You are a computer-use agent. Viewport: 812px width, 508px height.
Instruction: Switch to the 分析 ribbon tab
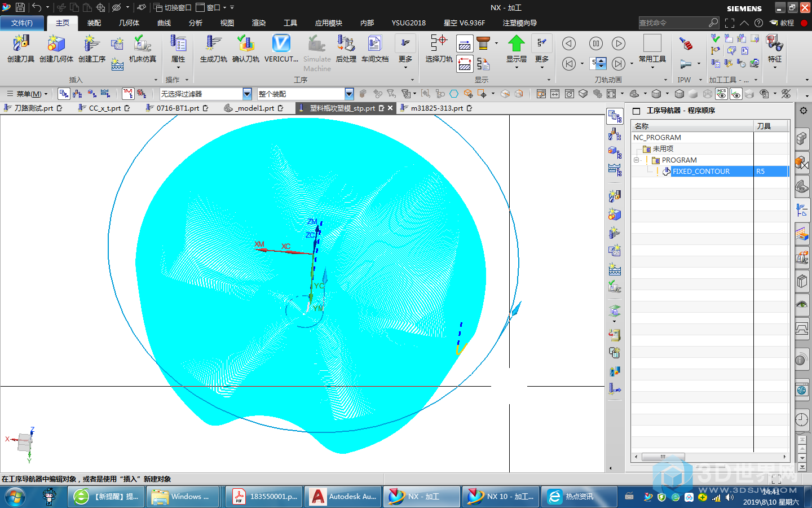tap(196, 23)
